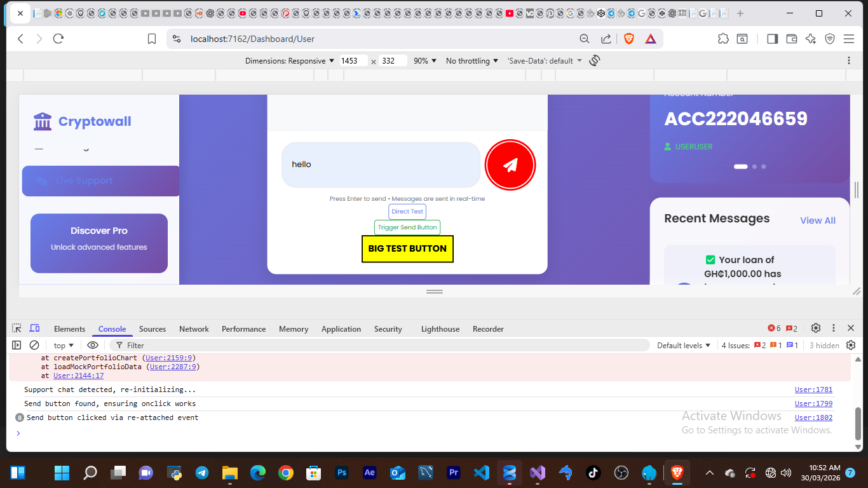The height and width of the screenshot is (488, 868).
Task: Open Visual Studio Code from taskbar
Action: [x=481, y=473]
